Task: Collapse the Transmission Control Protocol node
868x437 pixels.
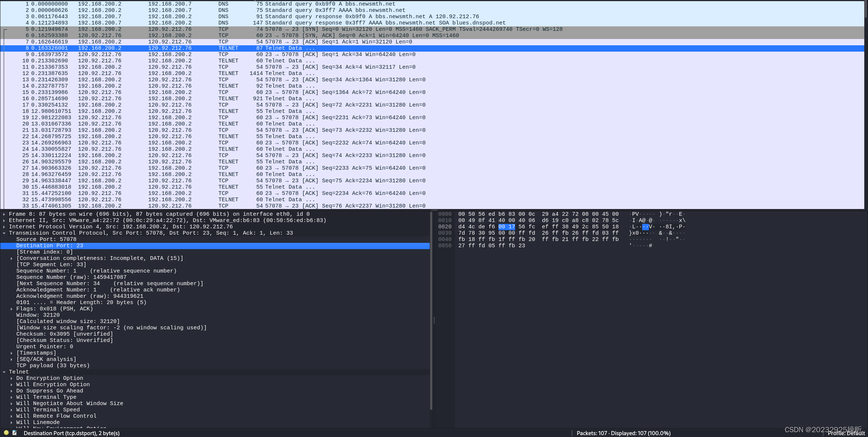Action: tap(4, 233)
